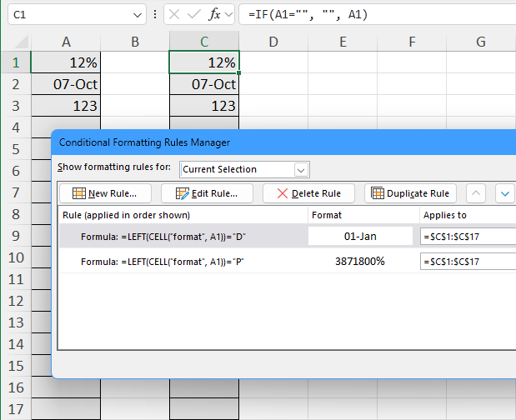Select cell C1 containing 12%
516x420 pixels.
pos(204,62)
